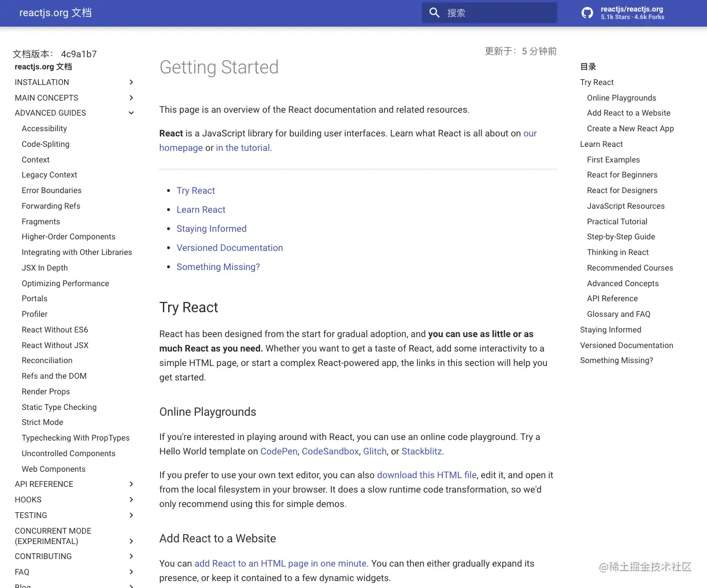
Task: Click 'download this HTML file' link
Action: point(427,475)
